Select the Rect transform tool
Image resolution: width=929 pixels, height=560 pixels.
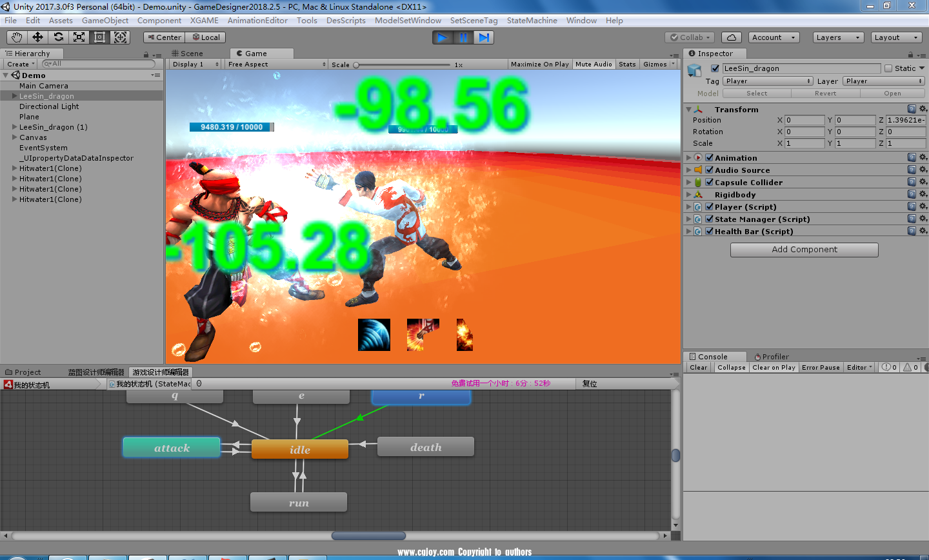pyautogui.click(x=100, y=37)
